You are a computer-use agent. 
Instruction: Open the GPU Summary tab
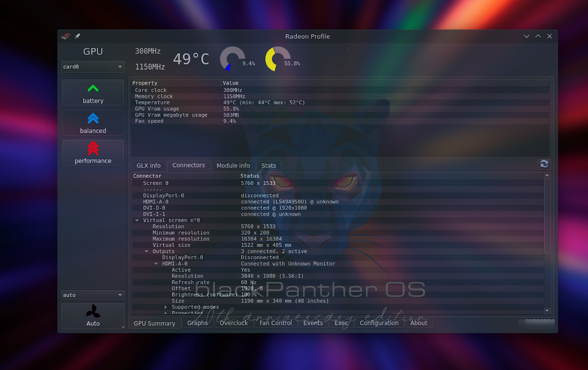point(154,323)
